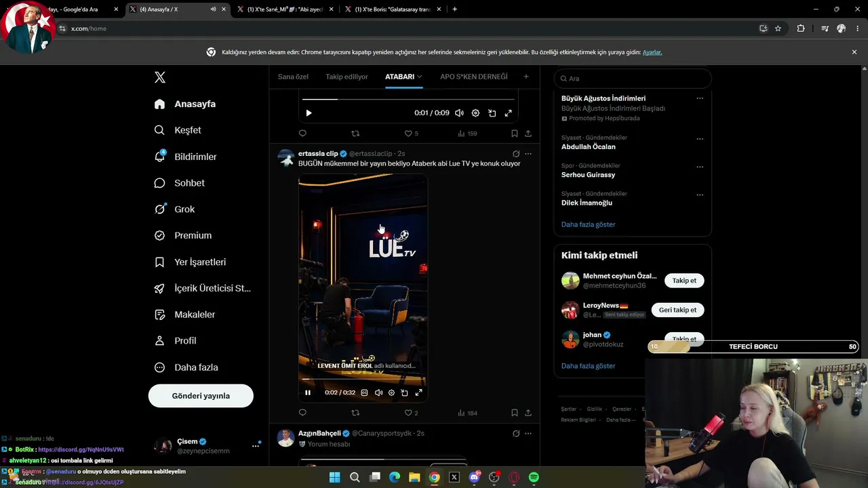
Task: Open picture-in-picture on the LUE TV video
Action: pos(404,392)
